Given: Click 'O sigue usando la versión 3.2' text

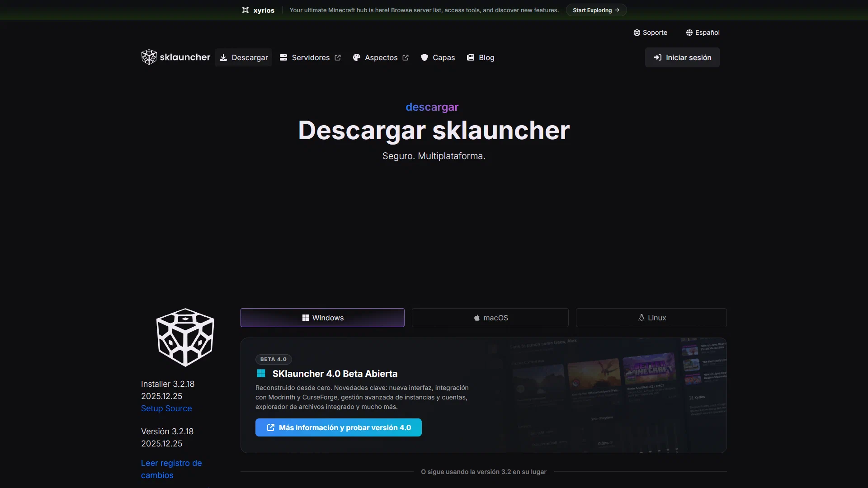Looking at the screenshot, I should click(x=484, y=472).
